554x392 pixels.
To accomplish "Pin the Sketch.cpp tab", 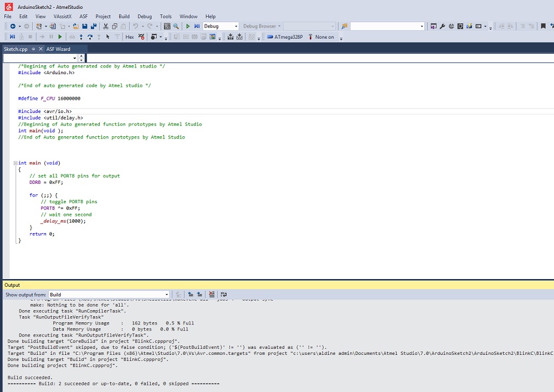I will click(x=33, y=49).
